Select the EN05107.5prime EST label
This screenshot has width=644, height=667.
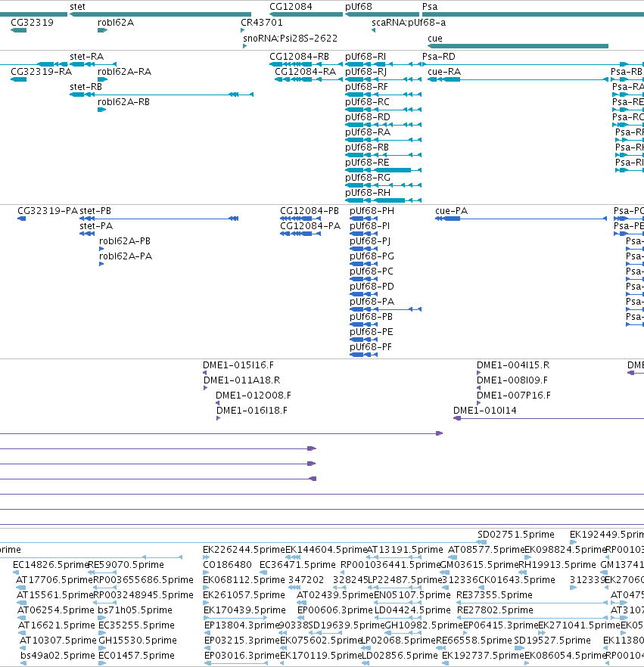coord(412,595)
